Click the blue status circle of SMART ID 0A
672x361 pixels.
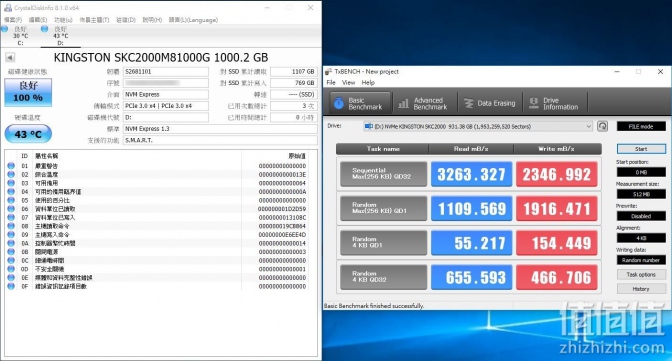point(11,243)
